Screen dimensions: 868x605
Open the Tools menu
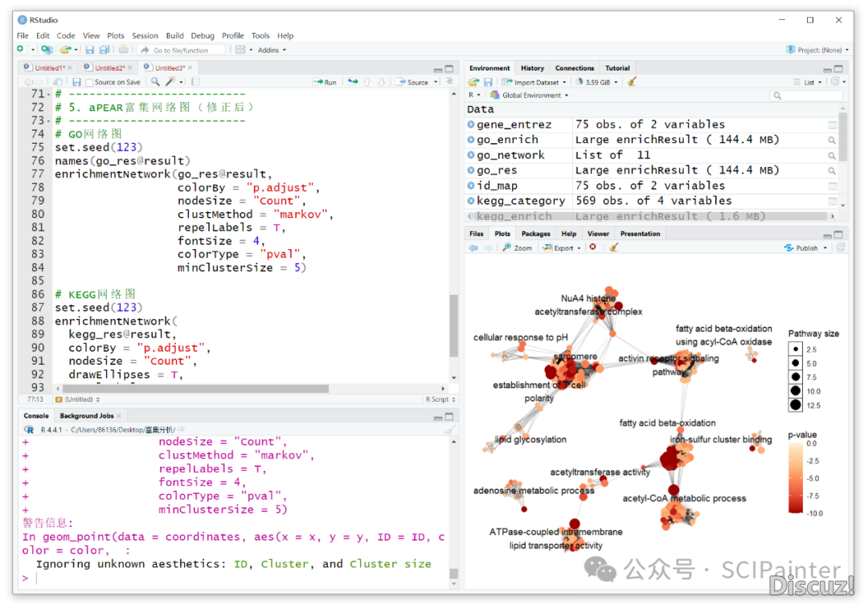tap(260, 35)
